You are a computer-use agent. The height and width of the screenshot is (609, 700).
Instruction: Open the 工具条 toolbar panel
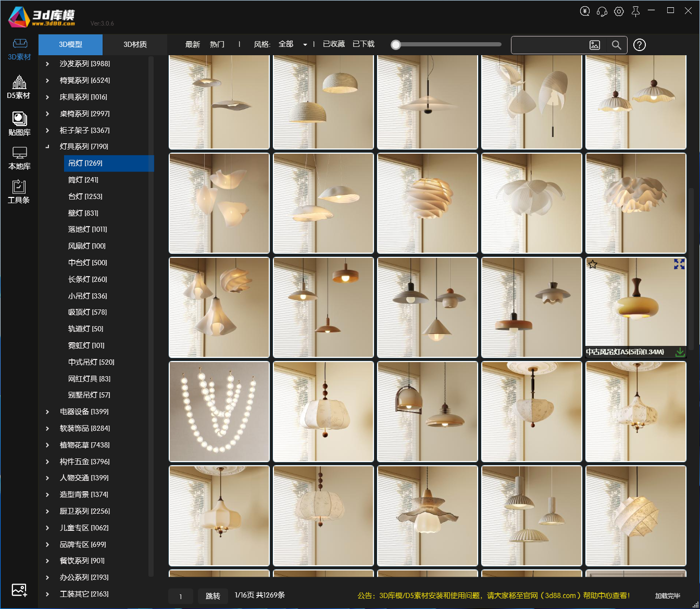(x=19, y=191)
